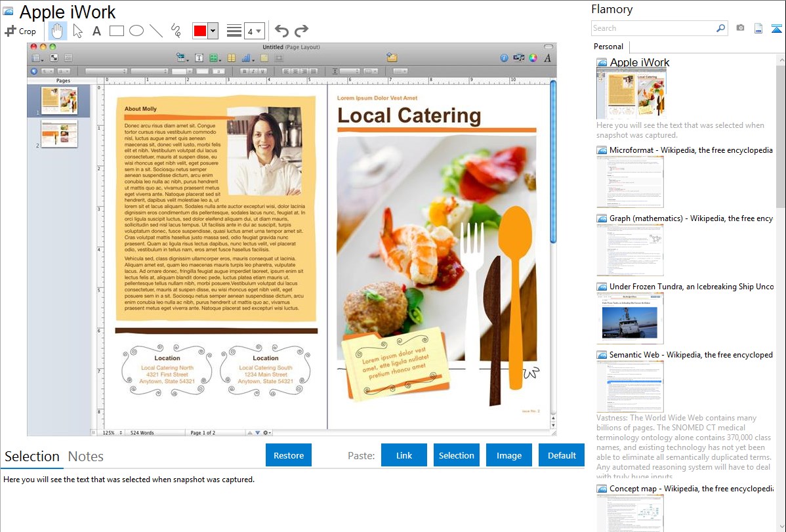Click the red color swatch
This screenshot has height=532, width=786.
(x=200, y=31)
